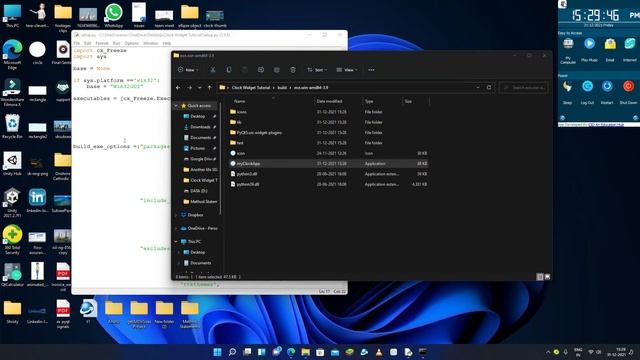Viewport: 640px width, 360px height.
Task: Collapse Quick access in navigation pane
Action: coord(176,106)
